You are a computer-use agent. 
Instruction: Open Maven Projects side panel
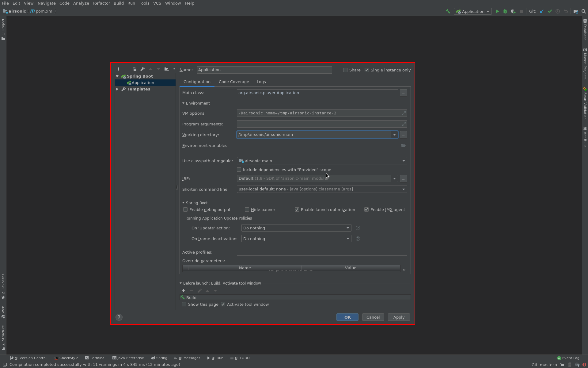coord(585,64)
